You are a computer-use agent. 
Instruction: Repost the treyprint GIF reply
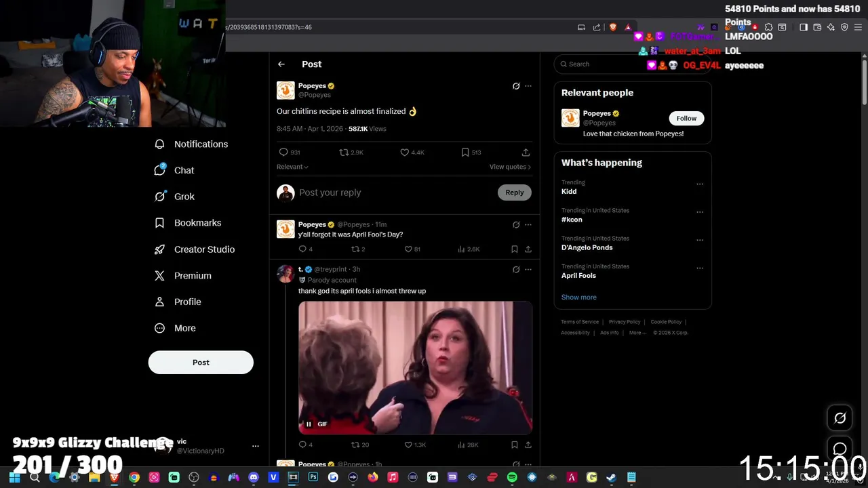359,445
